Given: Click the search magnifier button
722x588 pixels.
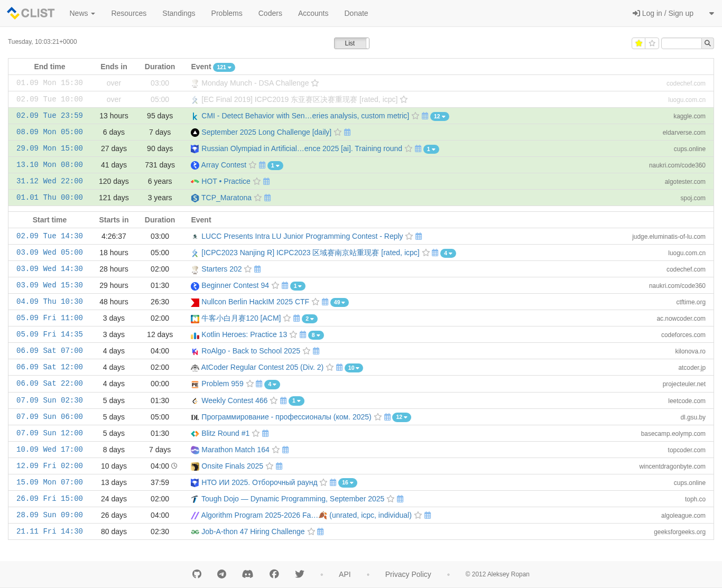Looking at the screenshot, I should coord(708,43).
